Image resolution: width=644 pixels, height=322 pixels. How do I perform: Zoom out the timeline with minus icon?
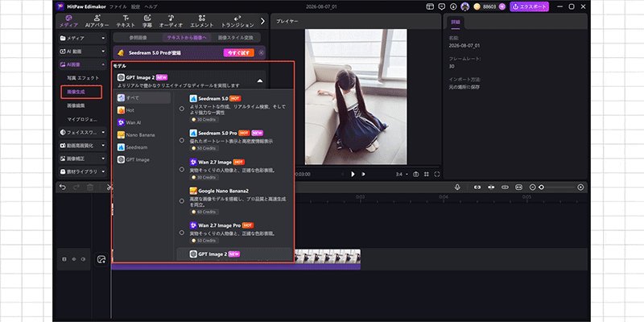pyautogui.click(x=532, y=187)
